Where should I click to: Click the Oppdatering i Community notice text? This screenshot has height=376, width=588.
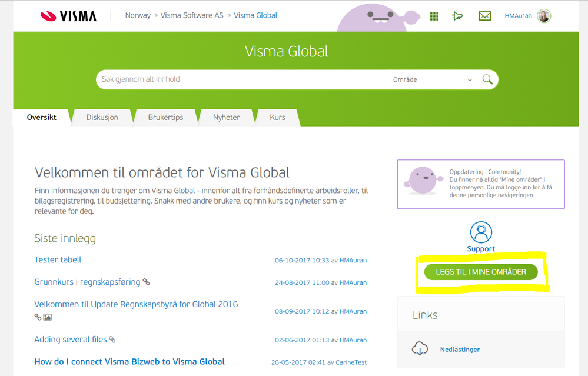point(501,184)
